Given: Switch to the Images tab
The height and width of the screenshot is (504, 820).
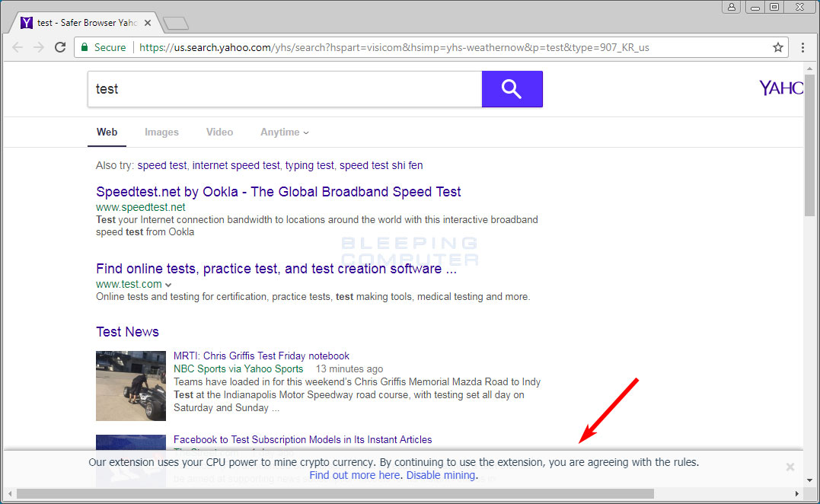Looking at the screenshot, I should pyautogui.click(x=161, y=132).
